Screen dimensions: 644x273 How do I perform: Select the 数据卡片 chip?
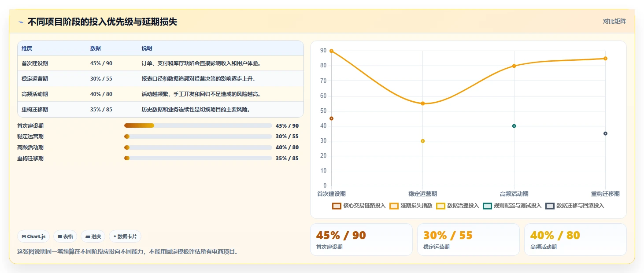pyautogui.click(x=125, y=236)
